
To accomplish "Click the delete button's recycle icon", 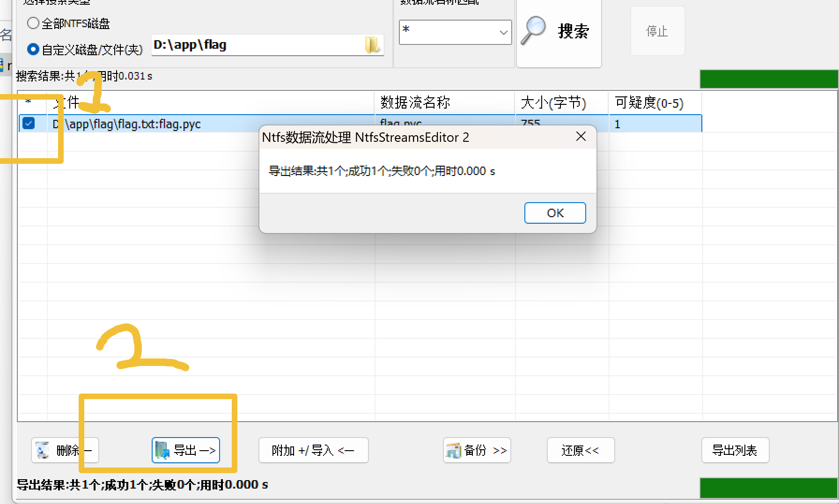I will pyautogui.click(x=43, y=450).
